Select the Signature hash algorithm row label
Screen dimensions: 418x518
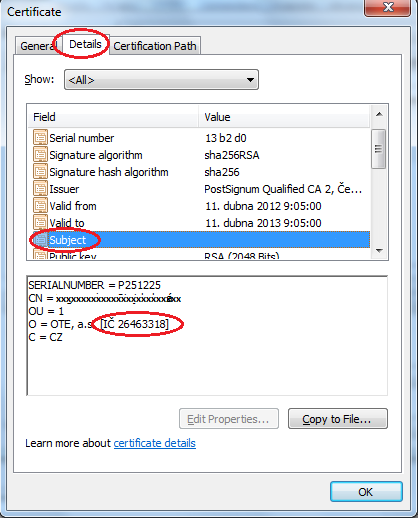(109, 172)
